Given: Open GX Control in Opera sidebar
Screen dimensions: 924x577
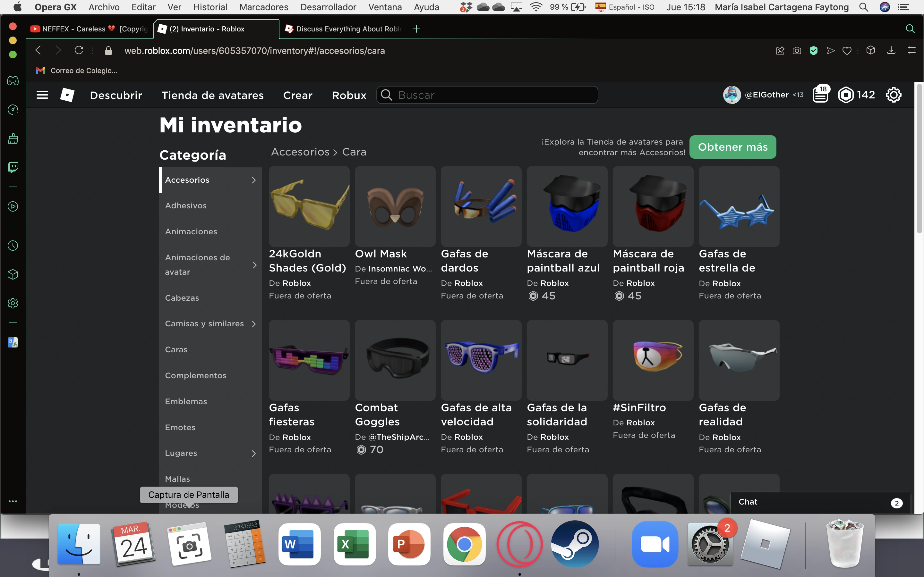Looking at the screenshot, I should pos(13,110).
